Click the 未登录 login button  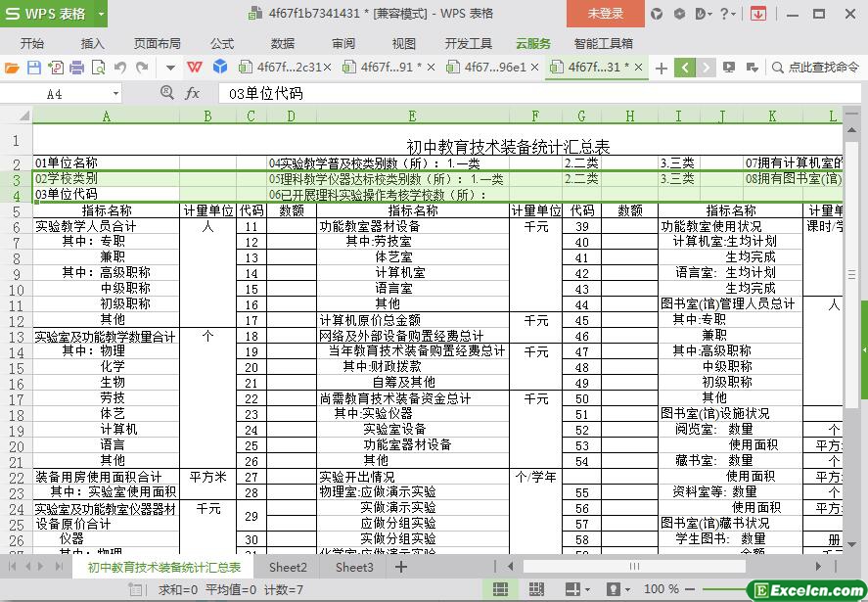click(606, 14)
